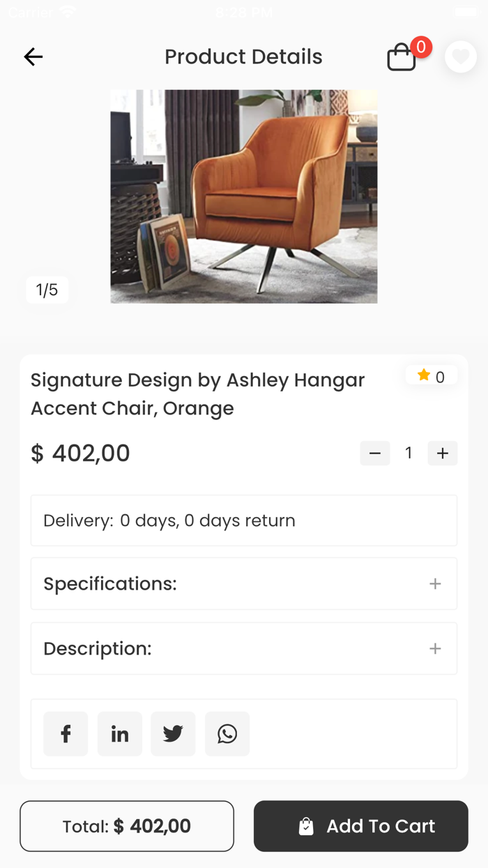Image resolution: width=488 pixels, height=868 pixels.
Task: Click plus icon beside Description
Action: (436, 649)
